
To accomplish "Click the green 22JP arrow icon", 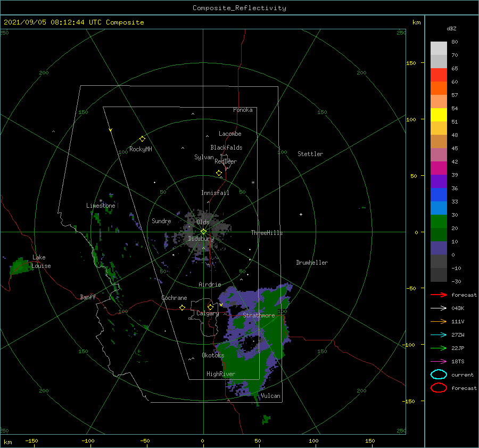I will [x=439, y=348].
